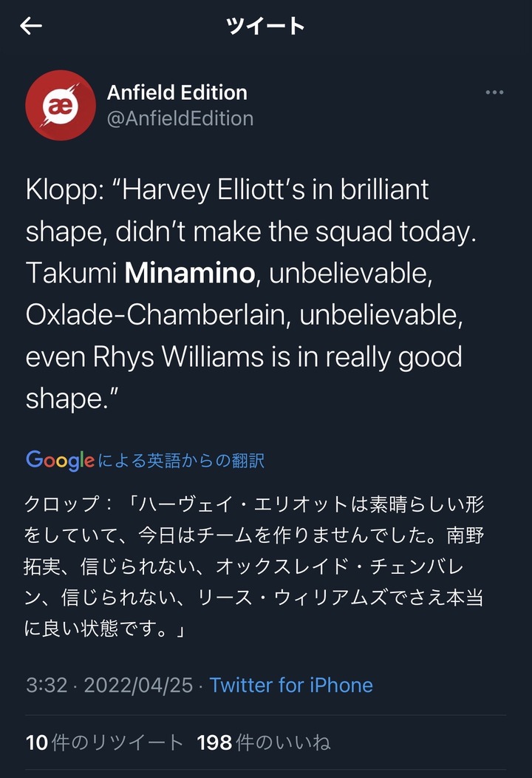This screenshot has width=532, height=778.
Task: Click the Google logo in translation line
Action: click(60, 460)
